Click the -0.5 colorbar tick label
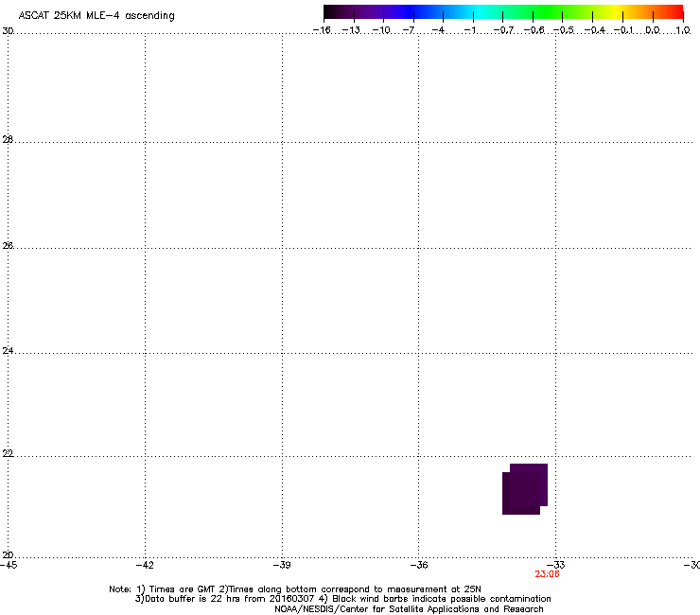Image resolution: width=700 pixels, height=615 pixels. click(564, 30)
